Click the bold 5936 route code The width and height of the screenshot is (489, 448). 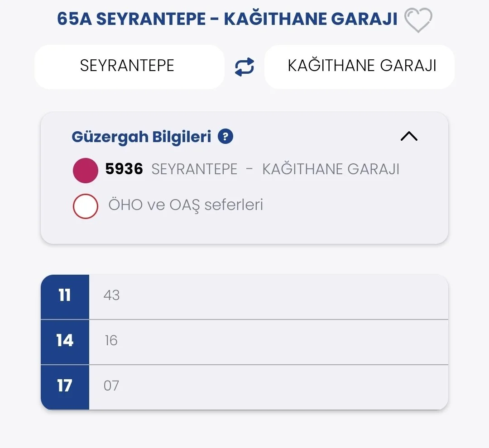click(x=124, y=169)
